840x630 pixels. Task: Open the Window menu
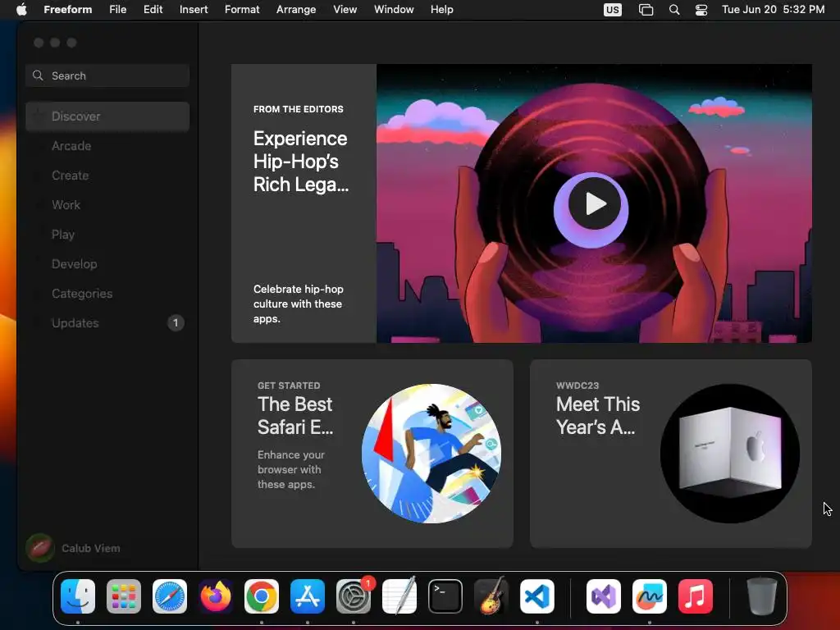tap(394, 10)
